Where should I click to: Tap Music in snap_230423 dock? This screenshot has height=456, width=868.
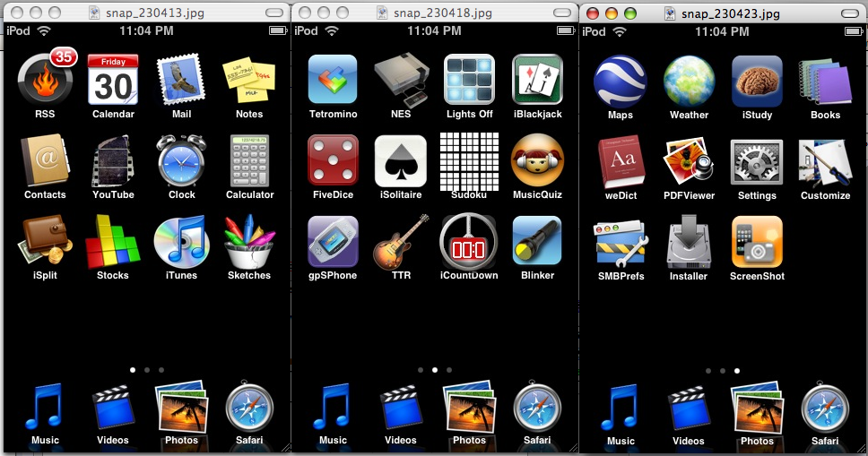620,409
